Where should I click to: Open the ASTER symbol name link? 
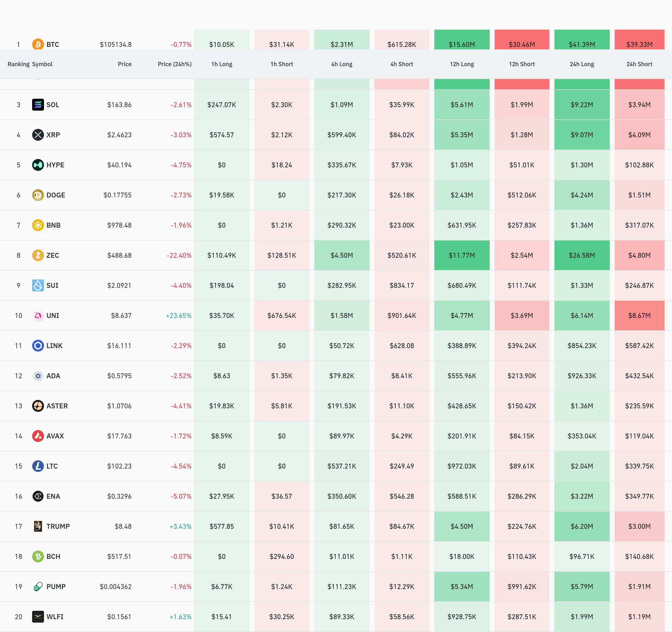[x=57, y=406]
